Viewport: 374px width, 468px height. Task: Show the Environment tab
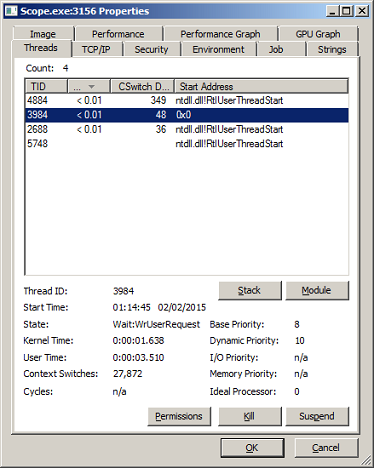tap(218, 49)
